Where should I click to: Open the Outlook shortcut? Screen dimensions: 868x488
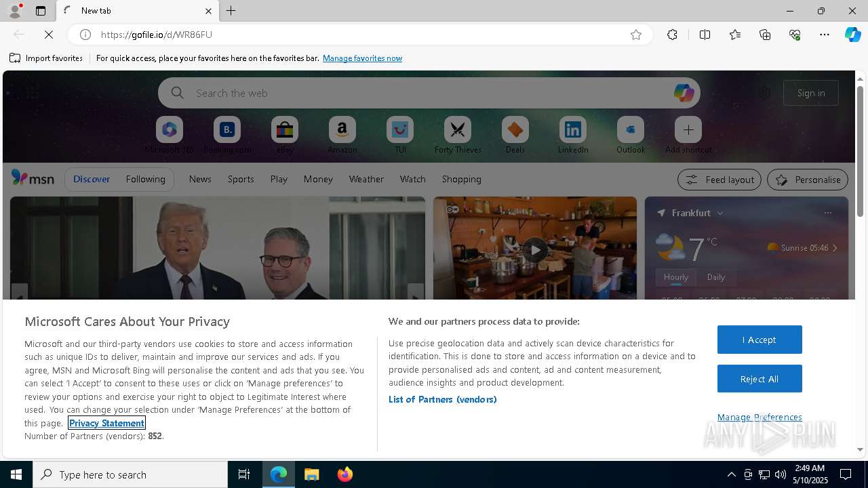click(x=631, y=135)
